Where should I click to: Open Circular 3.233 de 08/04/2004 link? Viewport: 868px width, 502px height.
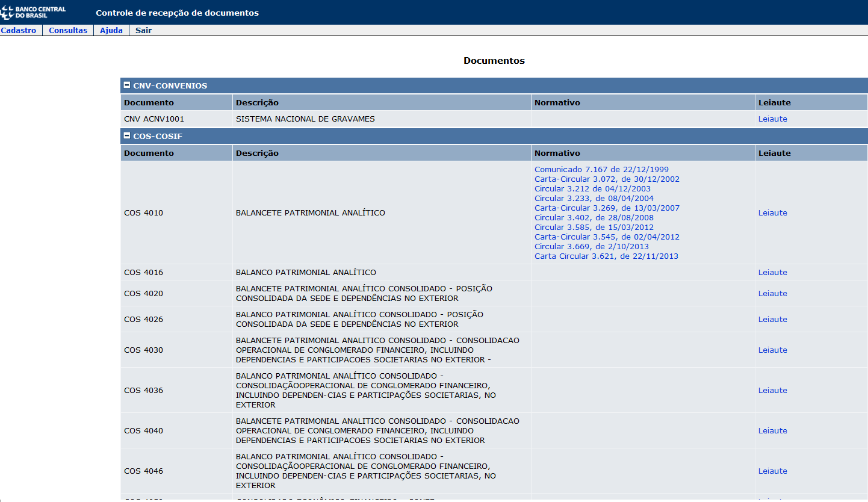[x=594, y=198]
